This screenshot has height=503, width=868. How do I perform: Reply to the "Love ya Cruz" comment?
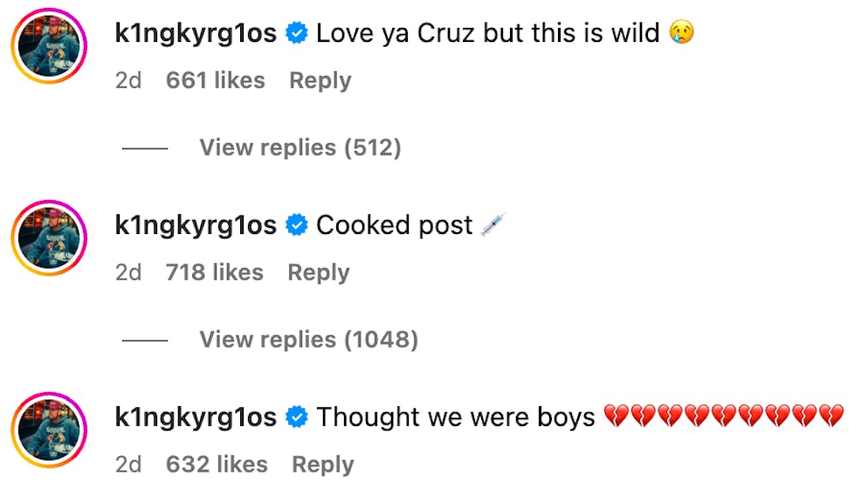[320, 80]
